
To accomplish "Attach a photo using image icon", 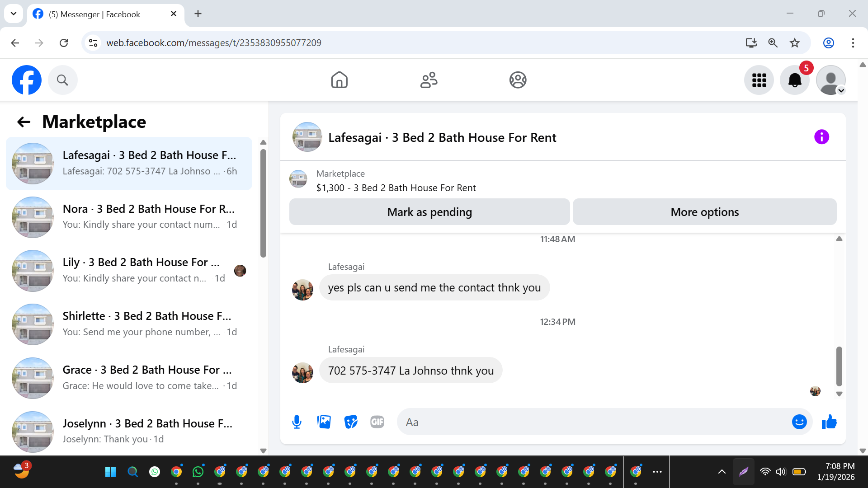I will click(x=324, y=422).
